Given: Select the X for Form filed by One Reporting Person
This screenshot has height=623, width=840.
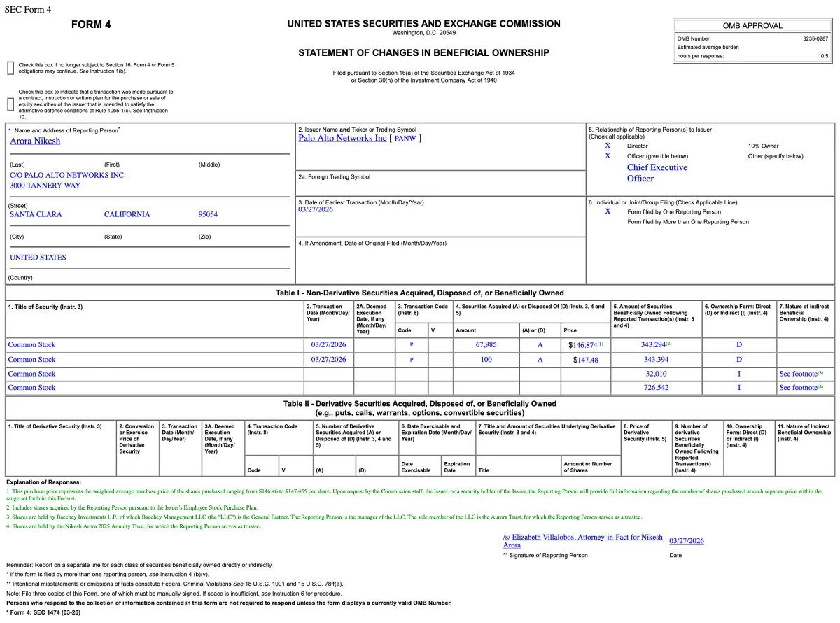Looking at the screenshot, I should point(608,211).
